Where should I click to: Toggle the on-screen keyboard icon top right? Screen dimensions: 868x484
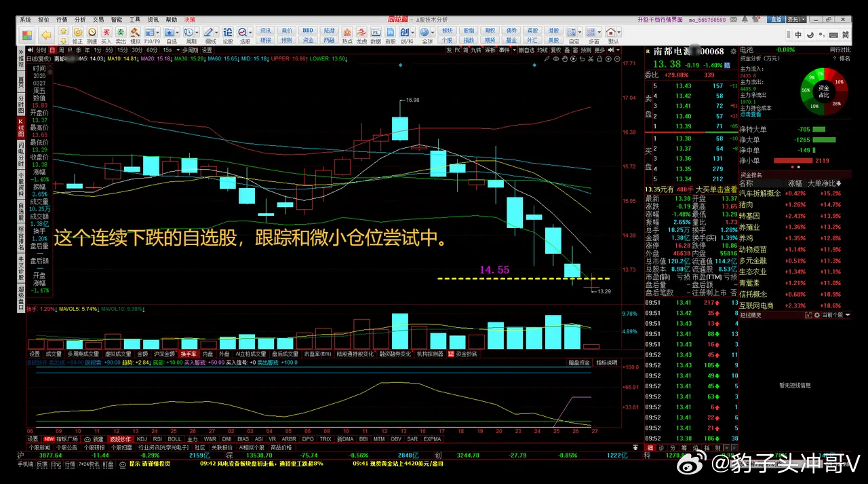coord(833,35)
